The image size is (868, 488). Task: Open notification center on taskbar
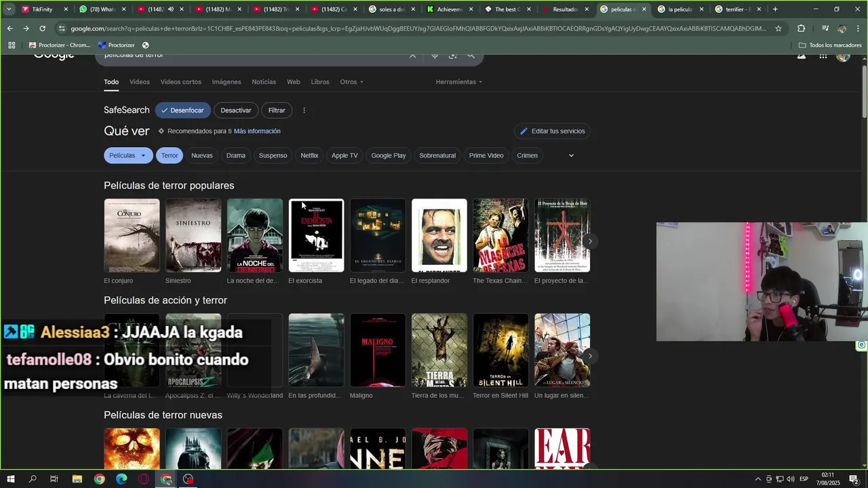click(854, 479)
